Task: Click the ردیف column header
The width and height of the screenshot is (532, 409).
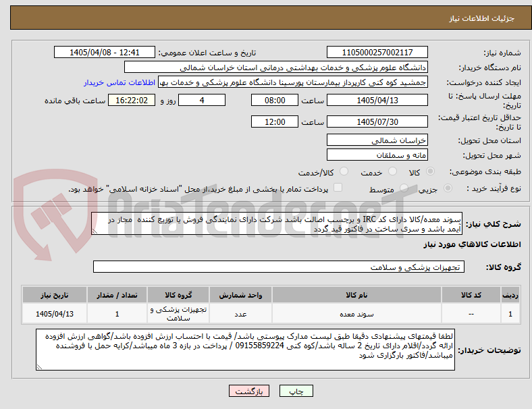Action: (510, 295)
